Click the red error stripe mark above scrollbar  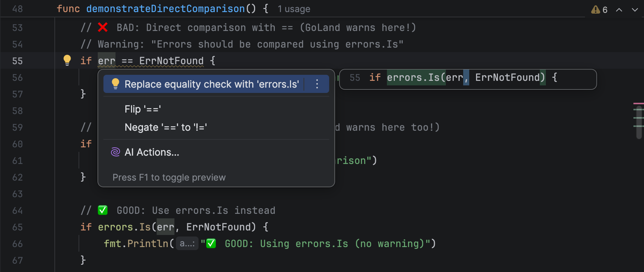point(638,103)
